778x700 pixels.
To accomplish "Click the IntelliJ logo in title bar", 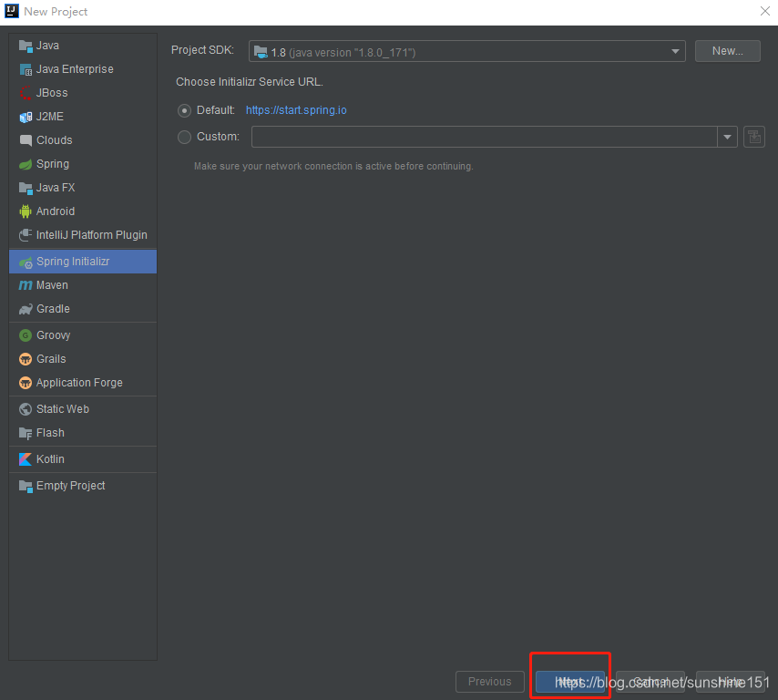I will (12, 11).
